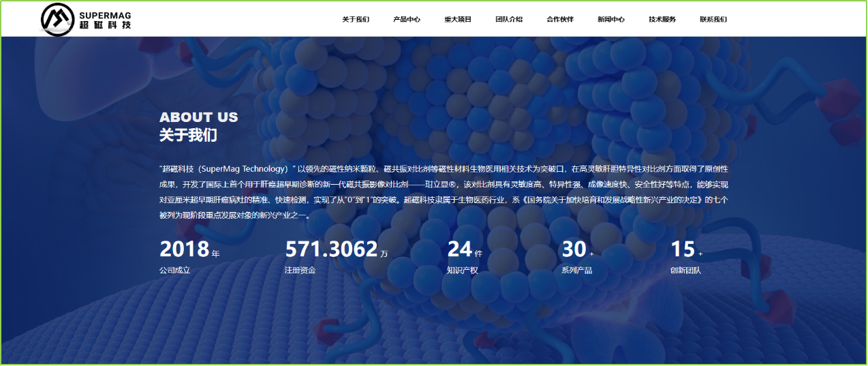Click 技术服务 in the top navigation

tap(662, 19)
